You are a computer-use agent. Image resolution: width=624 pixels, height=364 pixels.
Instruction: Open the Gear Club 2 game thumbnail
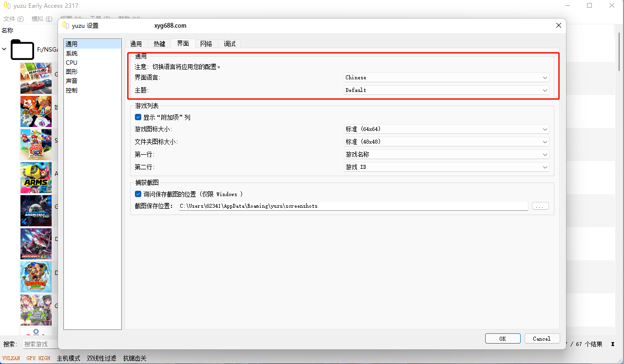36,78
